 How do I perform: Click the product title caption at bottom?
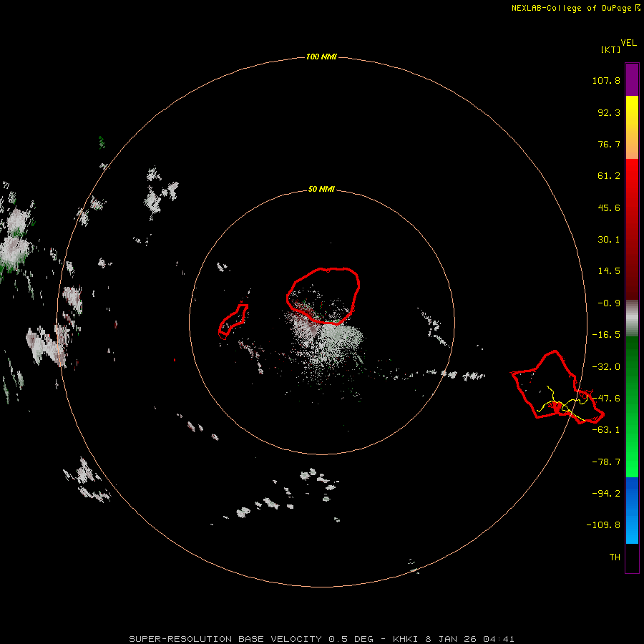(321, 639)
